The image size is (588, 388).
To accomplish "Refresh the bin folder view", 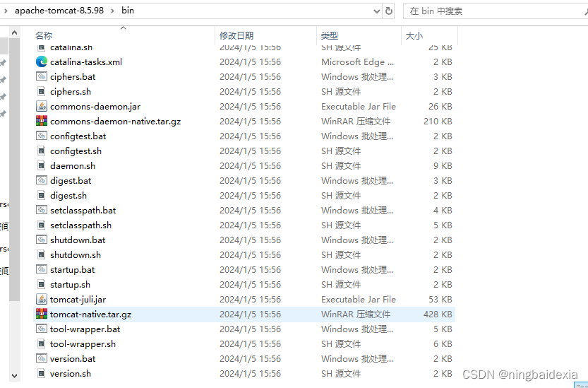I will tap(389, 11).
